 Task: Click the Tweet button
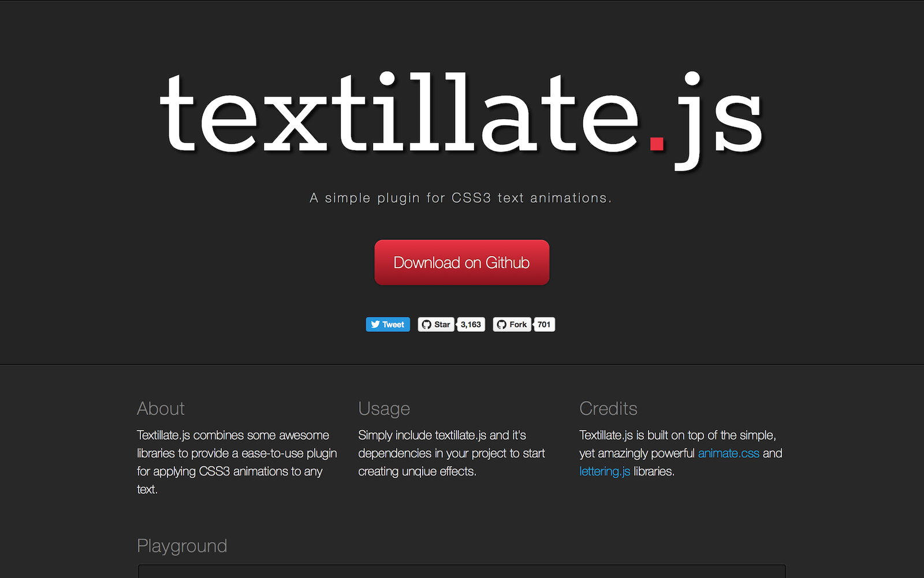[x=388, y=324]
